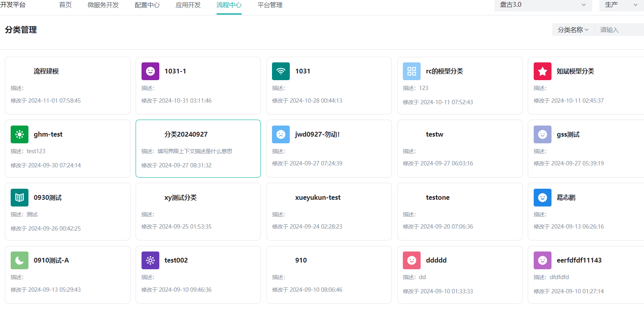
Task: Click the timestamp 修改于 2024-11-01 07:58:45
Action: tap(46, 101)
